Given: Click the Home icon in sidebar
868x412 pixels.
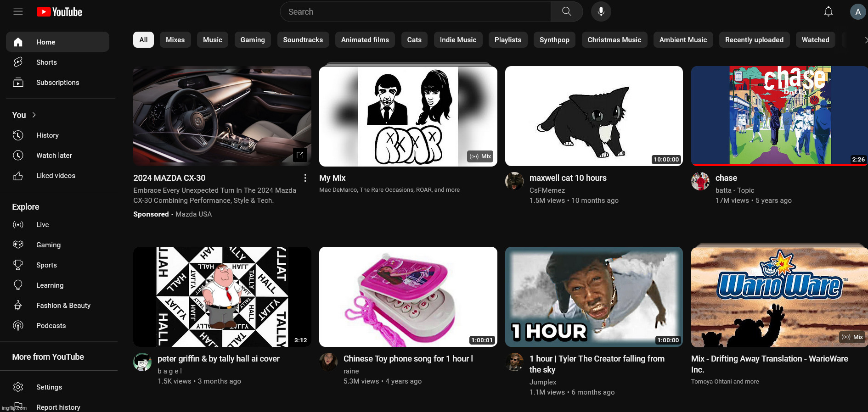Looking at the screenshot, I should pos(18,42).
